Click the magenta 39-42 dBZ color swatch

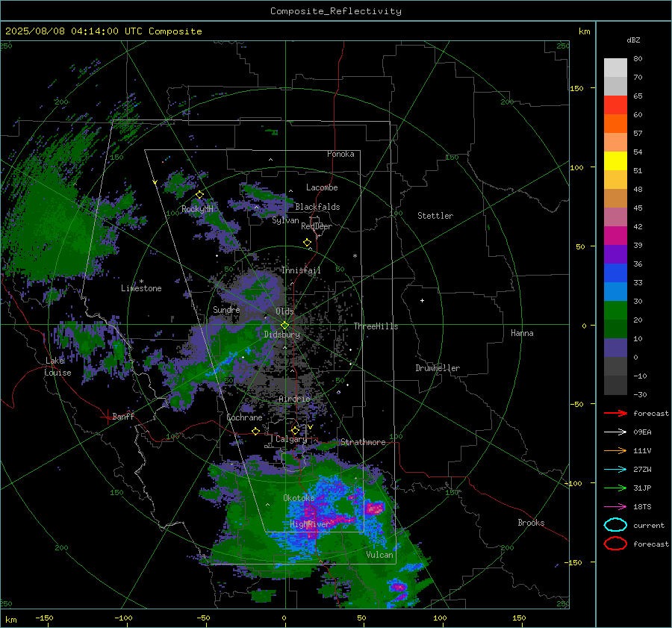pos(615,236)
